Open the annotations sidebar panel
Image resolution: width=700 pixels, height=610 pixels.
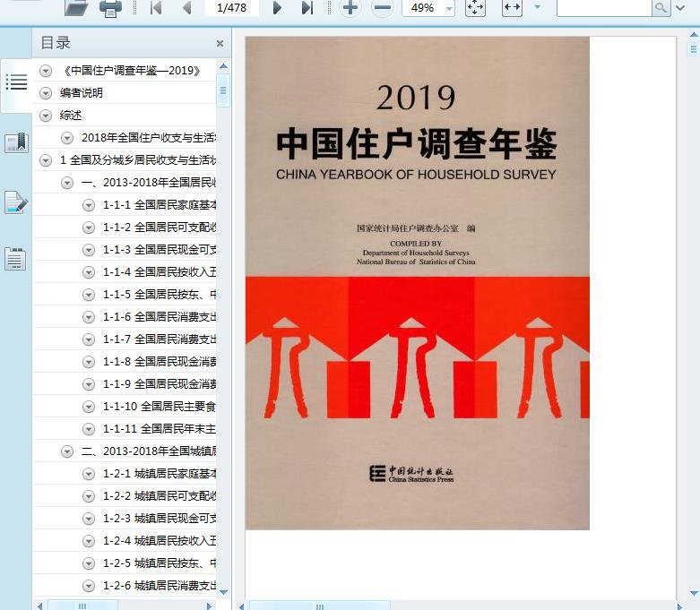pyautogui.click(x=16, y=202)
